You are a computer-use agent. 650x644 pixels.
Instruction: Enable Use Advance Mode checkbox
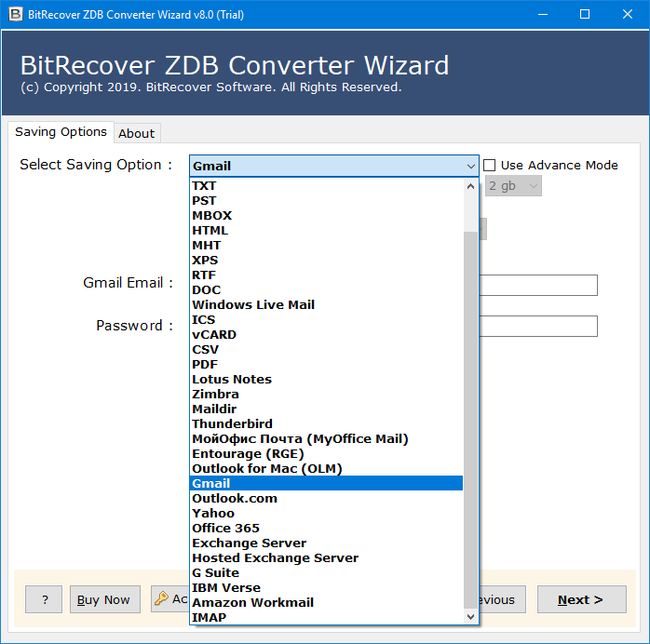(489, 166)
